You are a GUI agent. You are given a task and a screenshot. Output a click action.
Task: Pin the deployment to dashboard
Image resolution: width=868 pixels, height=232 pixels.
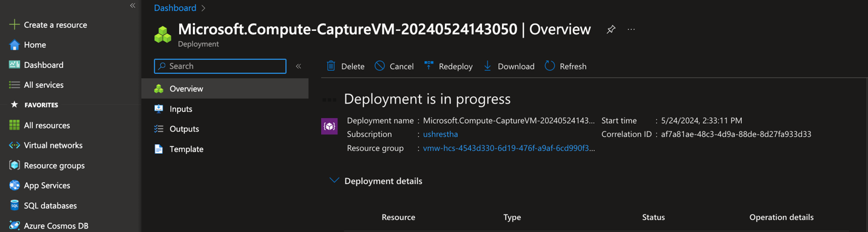(x=611, y=29)
